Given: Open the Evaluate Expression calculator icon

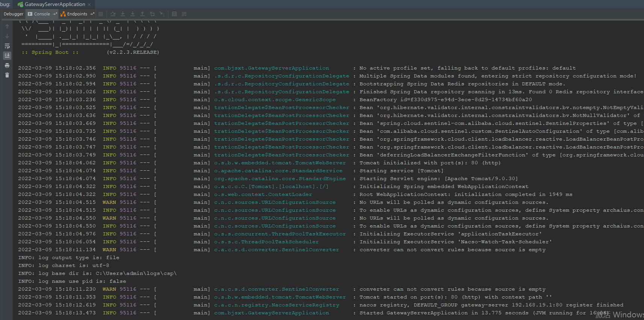Looking at the screenshot, I should tap(174, 14).
